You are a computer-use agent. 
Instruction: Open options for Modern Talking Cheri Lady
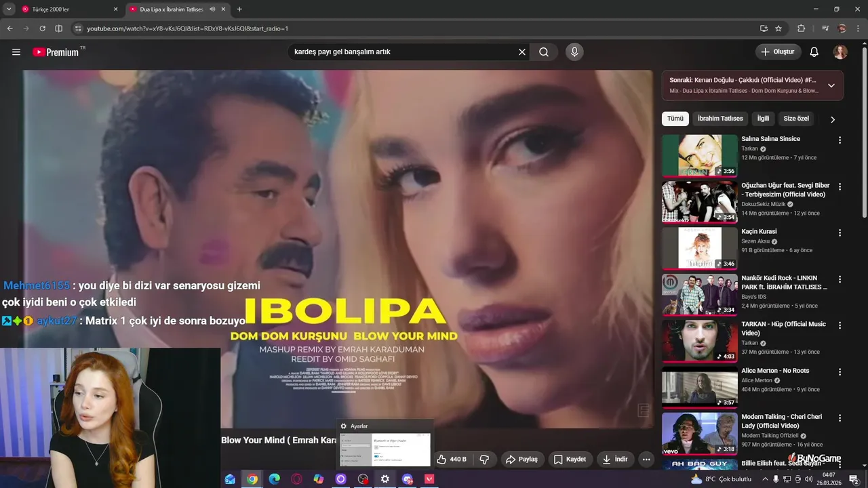pos(840,418)
